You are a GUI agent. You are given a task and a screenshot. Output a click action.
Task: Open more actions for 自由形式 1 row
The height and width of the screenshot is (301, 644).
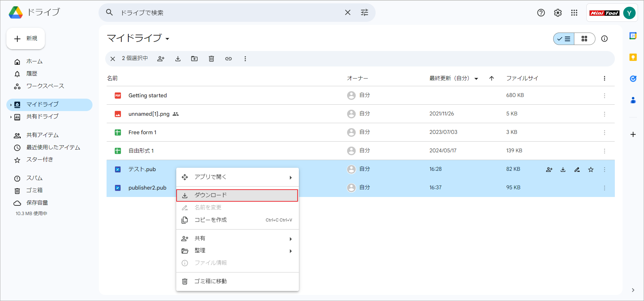click(x=604, y=151)
